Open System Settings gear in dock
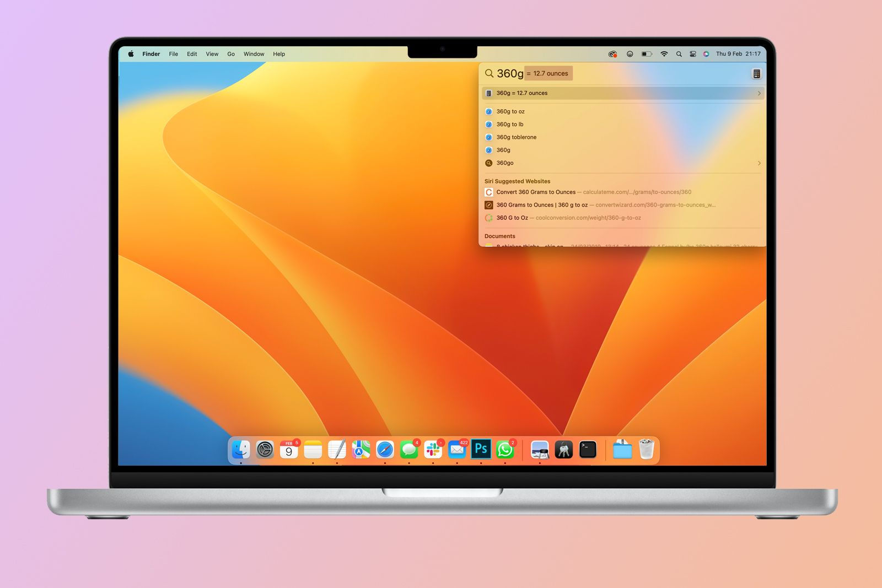 point(265,450)
